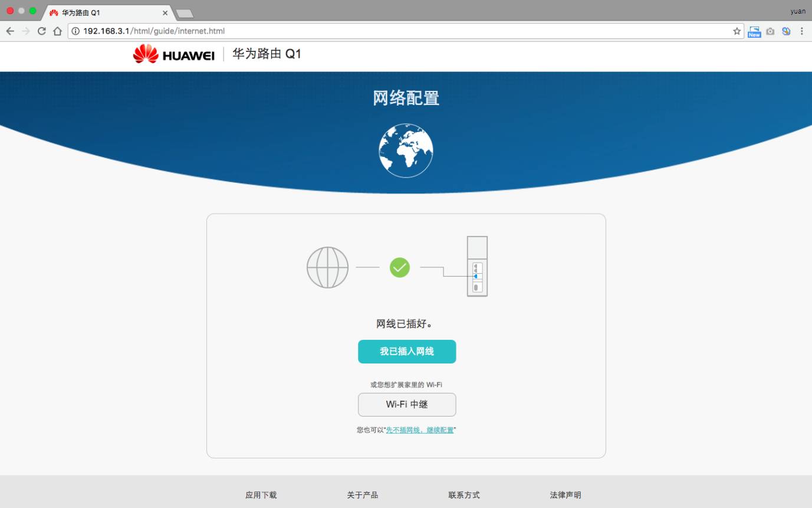The height and width of the screenshot is (508, 812).
Task: Click the white globe icon under 网络配置
Action: point(406,150)
